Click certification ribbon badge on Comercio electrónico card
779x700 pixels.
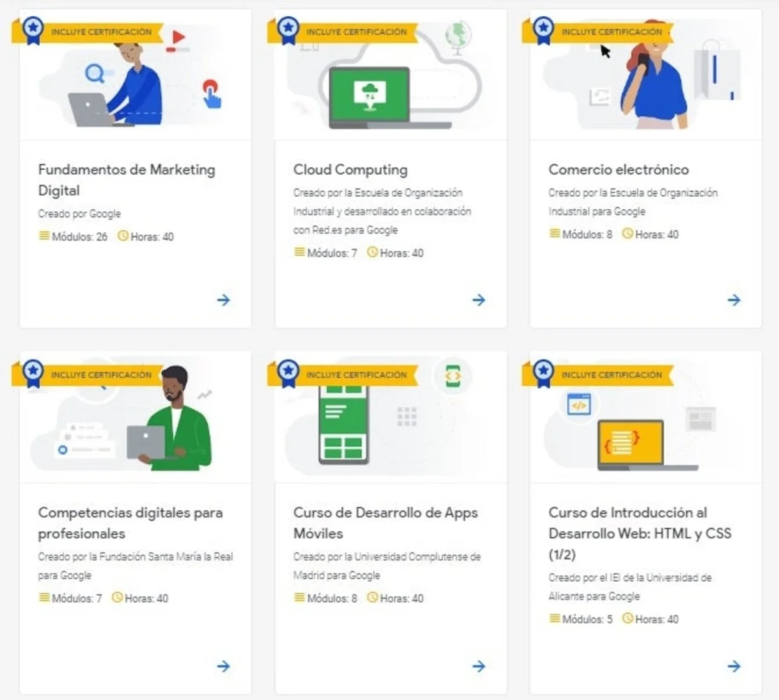point(543,30)
